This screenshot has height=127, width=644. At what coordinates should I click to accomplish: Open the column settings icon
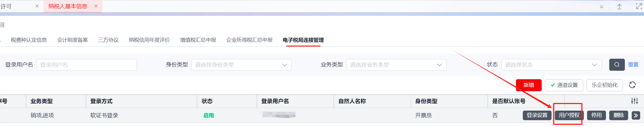pos(634,101)
